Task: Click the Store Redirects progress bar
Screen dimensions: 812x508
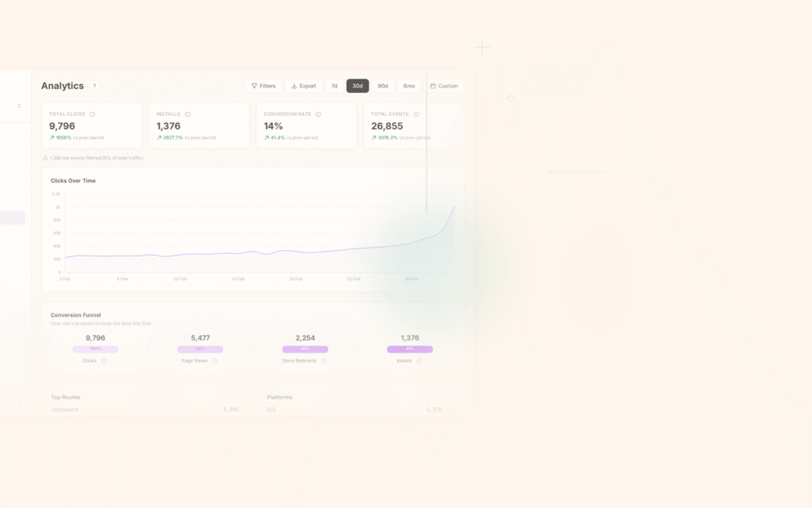Action: pos(305,348)
